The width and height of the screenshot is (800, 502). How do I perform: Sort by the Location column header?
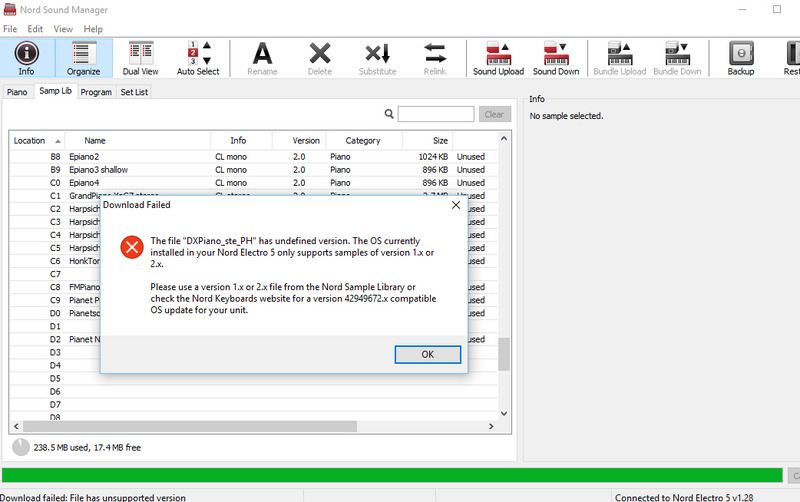click(37, 140)
